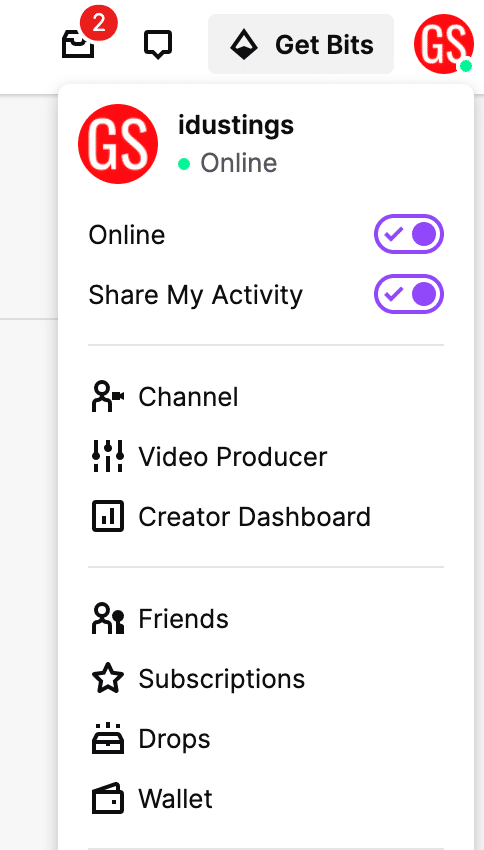Click the idustings username text
Image resolution: width=484 pixels, height=850 pixels.
(236, 125)
